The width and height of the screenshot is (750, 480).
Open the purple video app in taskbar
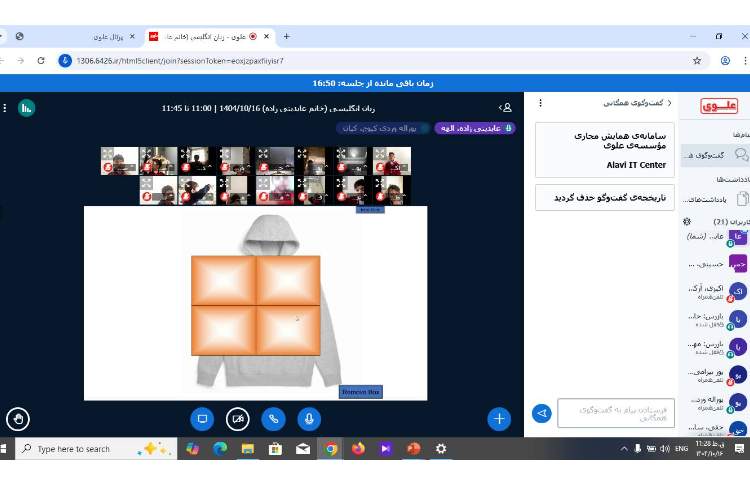coord(386,449)
